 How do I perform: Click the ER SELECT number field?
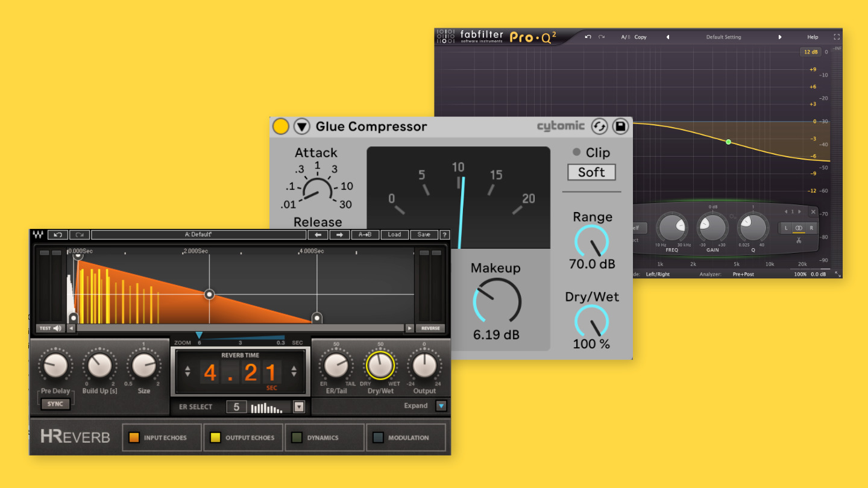[236, 407]
